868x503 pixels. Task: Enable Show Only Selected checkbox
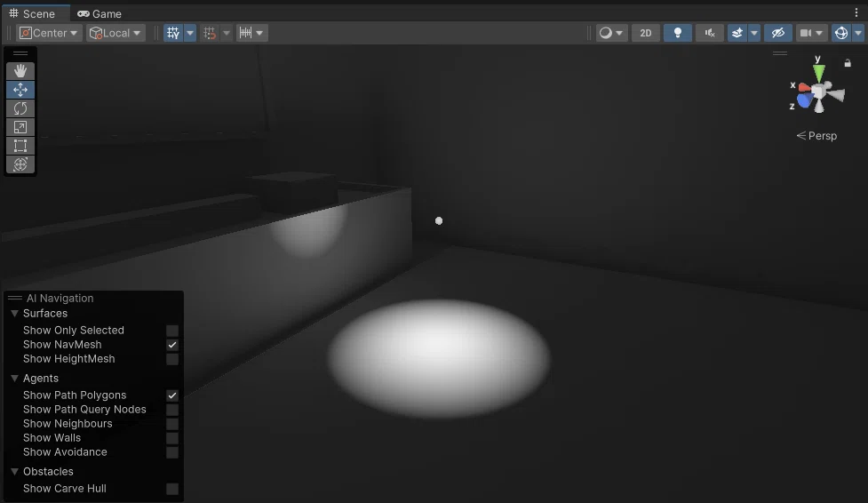172,331
